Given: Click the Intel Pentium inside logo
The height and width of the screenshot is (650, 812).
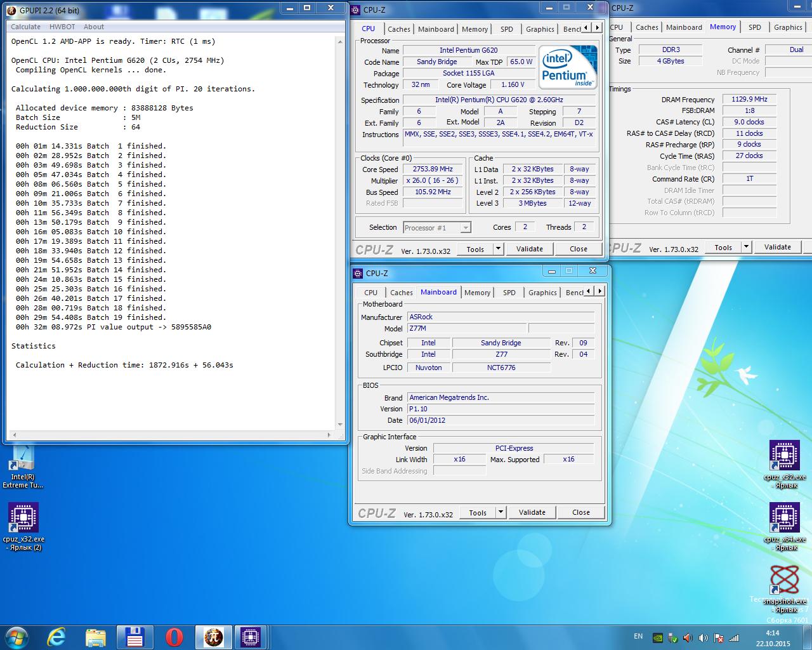Looking at the screenshot, I should [568, 67].
